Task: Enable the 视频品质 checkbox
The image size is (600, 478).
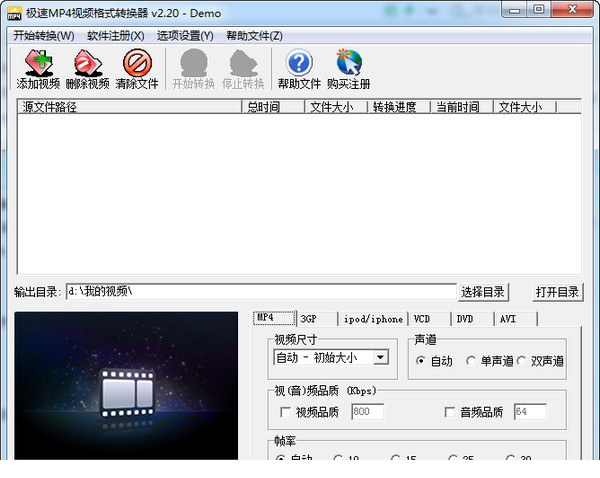Action: 285,412
